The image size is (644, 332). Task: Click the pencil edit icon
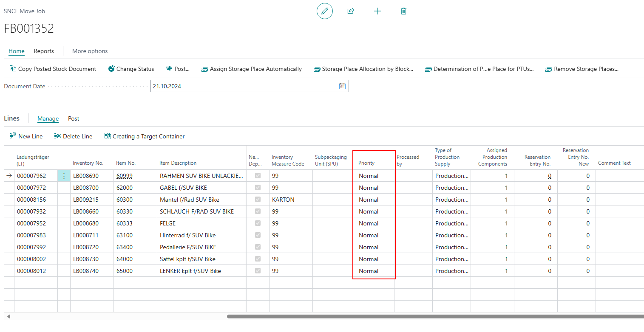tap(325, 11)
